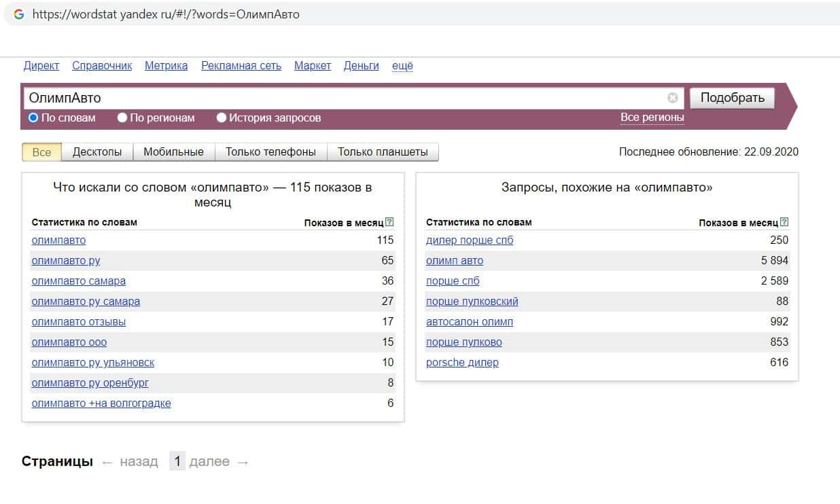
Task: Click 'далее' next page link
Action: (209, 462)
